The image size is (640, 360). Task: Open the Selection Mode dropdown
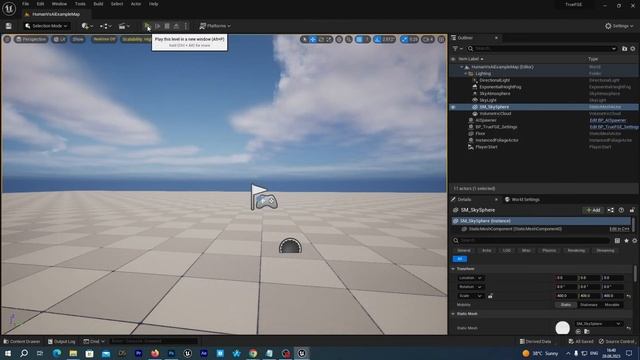[46, 26]
